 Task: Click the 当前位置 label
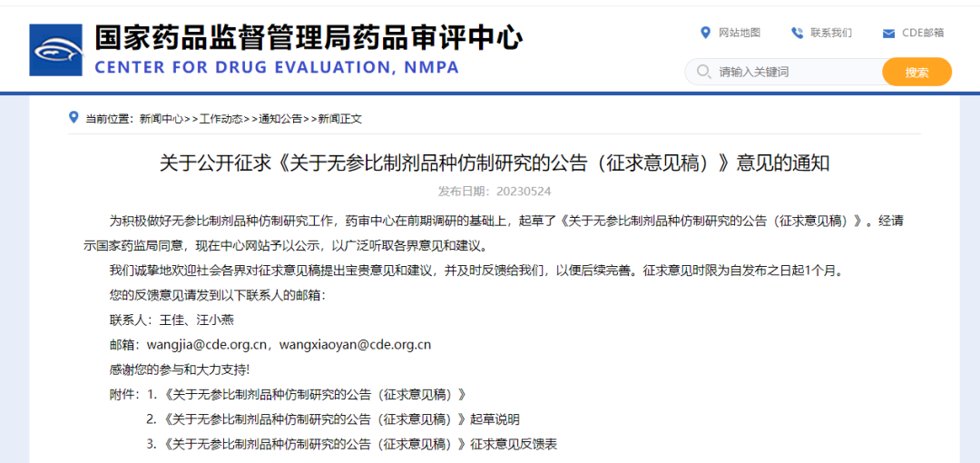point(110,118)
